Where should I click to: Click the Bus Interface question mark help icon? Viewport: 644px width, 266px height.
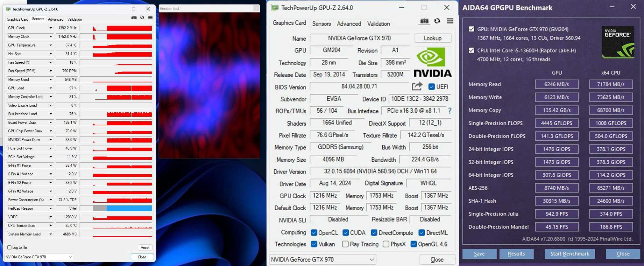(x=450, y=111)
